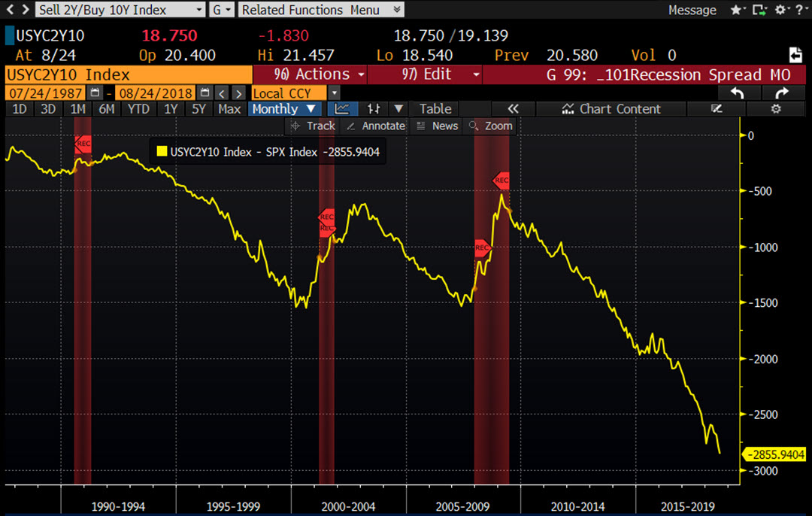812x516 pixels.
Task: Click the upper REC flag near 2001
Action: (326, 217)
